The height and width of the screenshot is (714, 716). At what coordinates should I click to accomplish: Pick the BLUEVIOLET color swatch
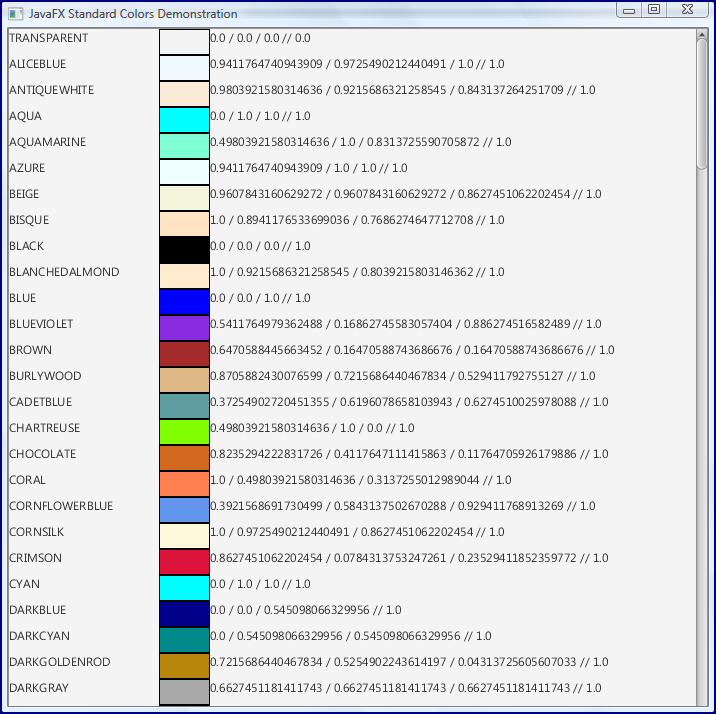coord(184,328)
